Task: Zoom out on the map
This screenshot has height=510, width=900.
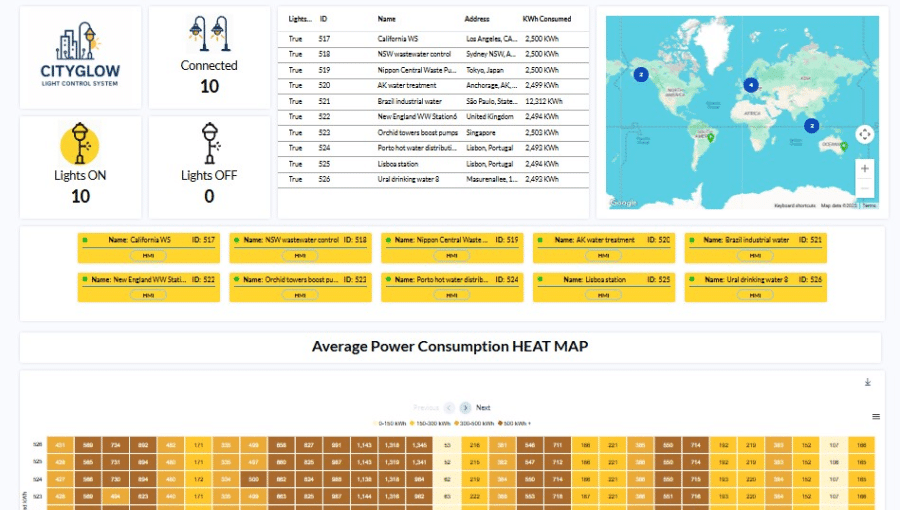Action: (865, 188)
